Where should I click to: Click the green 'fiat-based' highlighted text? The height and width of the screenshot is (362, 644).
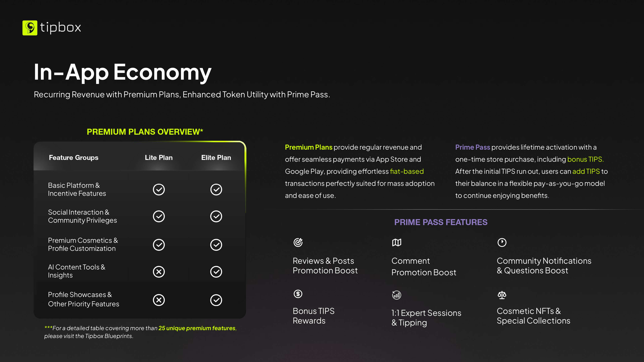(x=407, y=171)
